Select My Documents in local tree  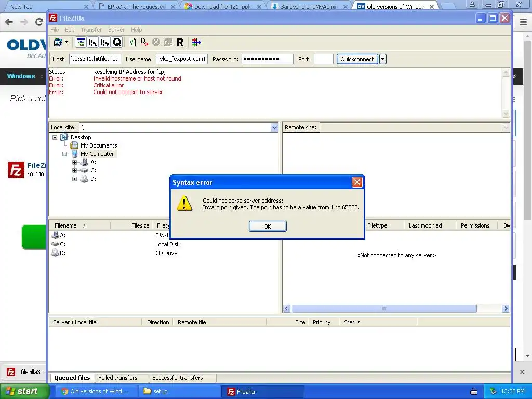tap(99, 145)
